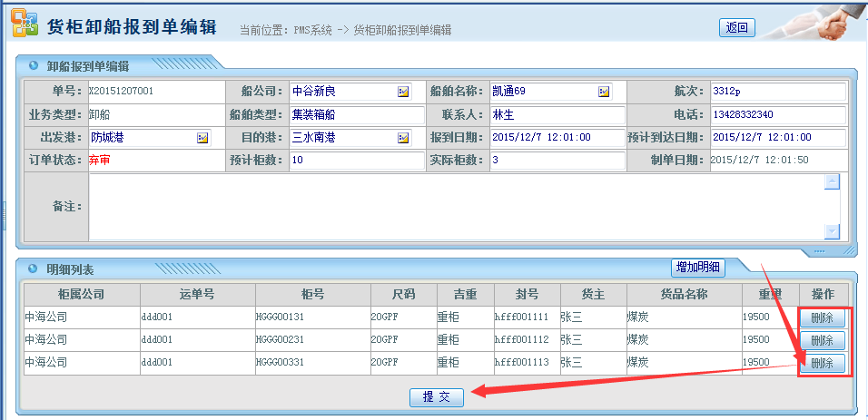This screenshot has width=868, height=420.
Task: Open the 出发港 port picker icon
Action: pos(202,138)
